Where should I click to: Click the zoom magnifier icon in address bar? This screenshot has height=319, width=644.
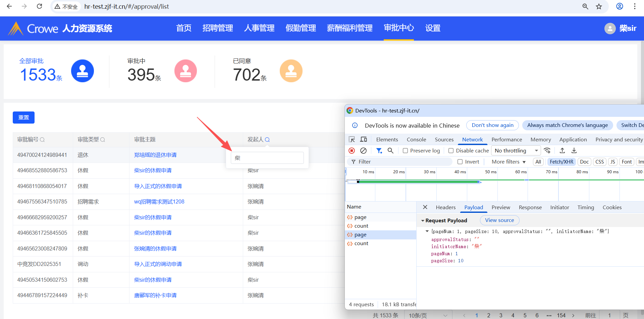585,6
